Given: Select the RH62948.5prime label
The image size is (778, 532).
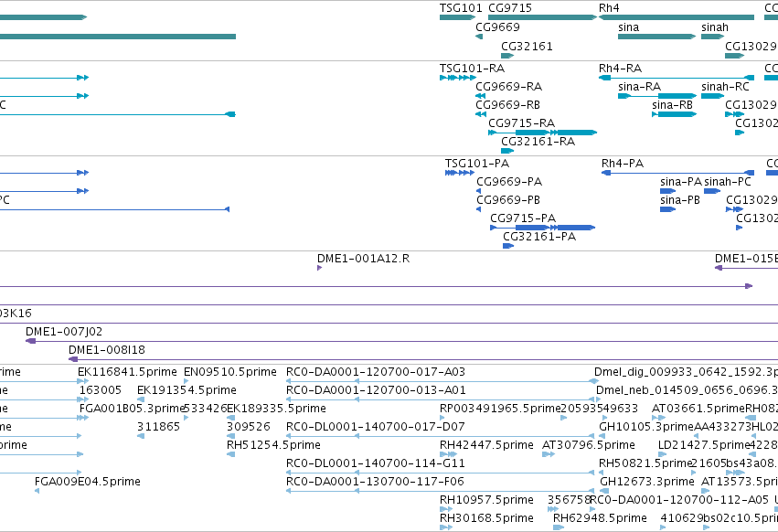Looking at the screenshot, I should (600, 518).
